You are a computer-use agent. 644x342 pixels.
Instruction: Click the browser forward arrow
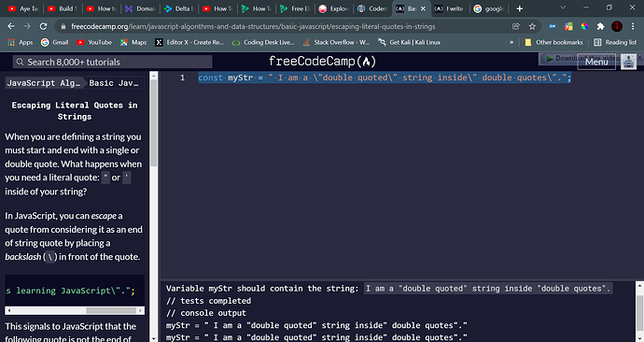(x=27, y=26)
